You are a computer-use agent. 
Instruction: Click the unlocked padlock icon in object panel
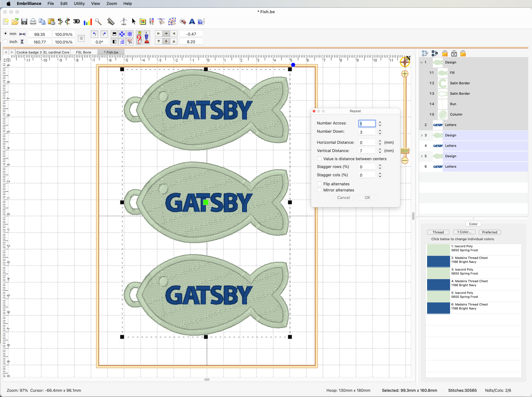(x=463, y=54)
